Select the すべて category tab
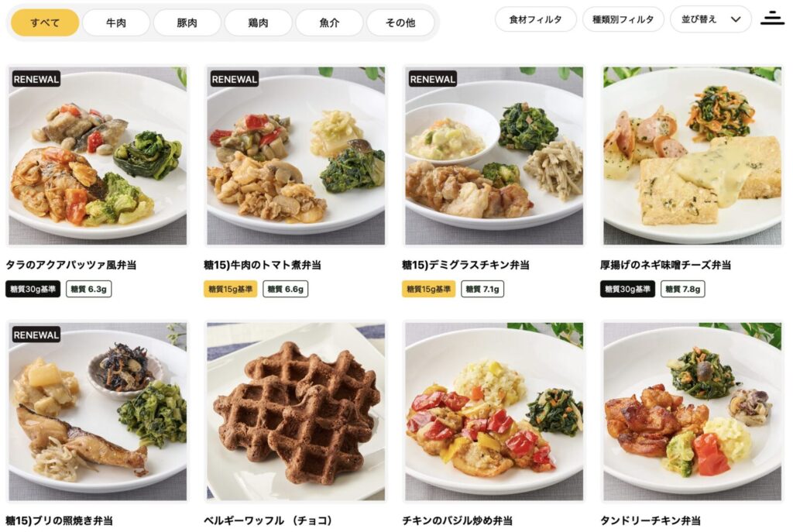The height and width of the screenshot is (532, 793). [x=45, y=22]
